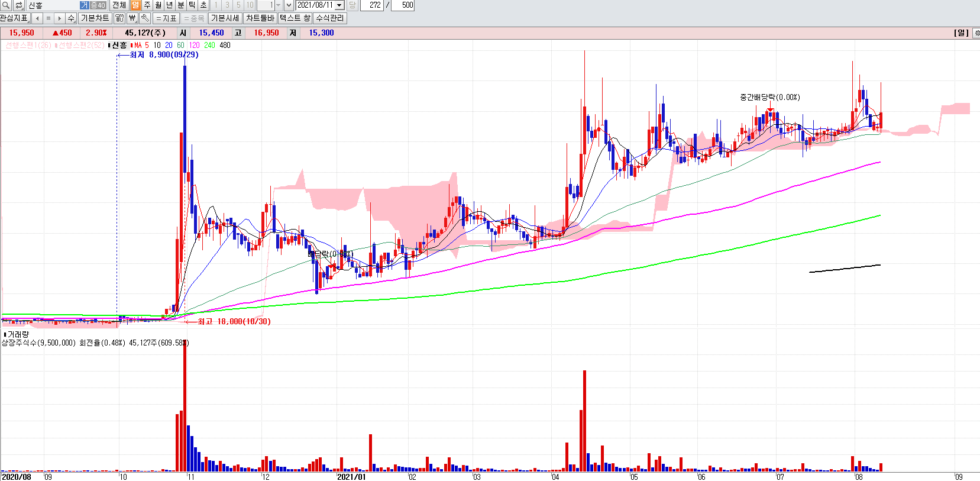Click the low price 15,300 value
Image resolution: width=980 pixels, height=481 pixels.
point(321,33)
